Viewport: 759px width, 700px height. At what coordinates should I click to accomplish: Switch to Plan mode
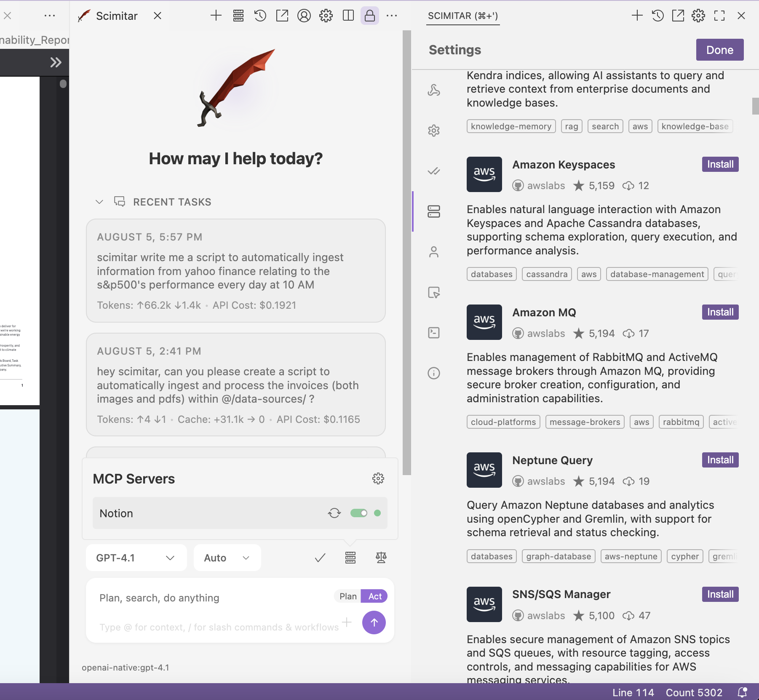pos(348,596)
